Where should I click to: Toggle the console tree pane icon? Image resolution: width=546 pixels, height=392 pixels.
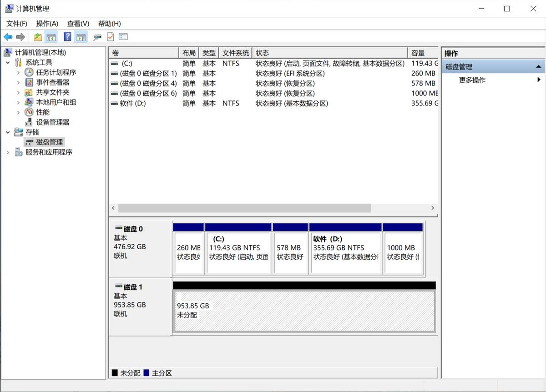pos(51,37)
